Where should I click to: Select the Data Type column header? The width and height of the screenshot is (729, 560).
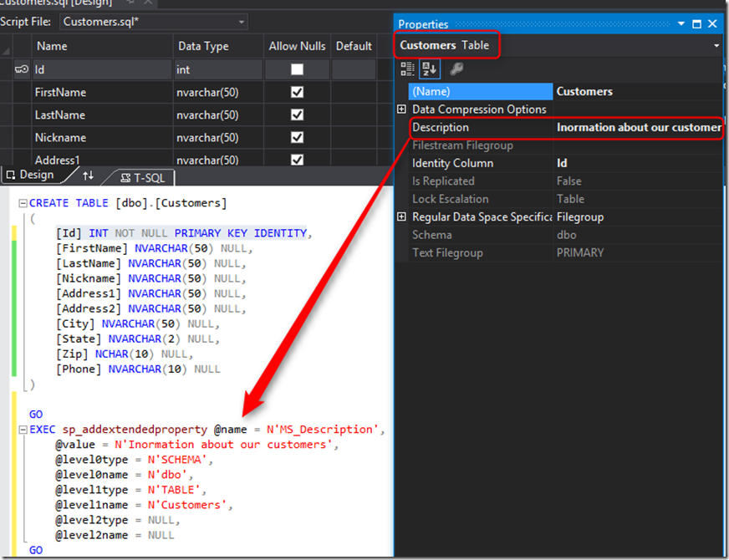tap(218, 46)
